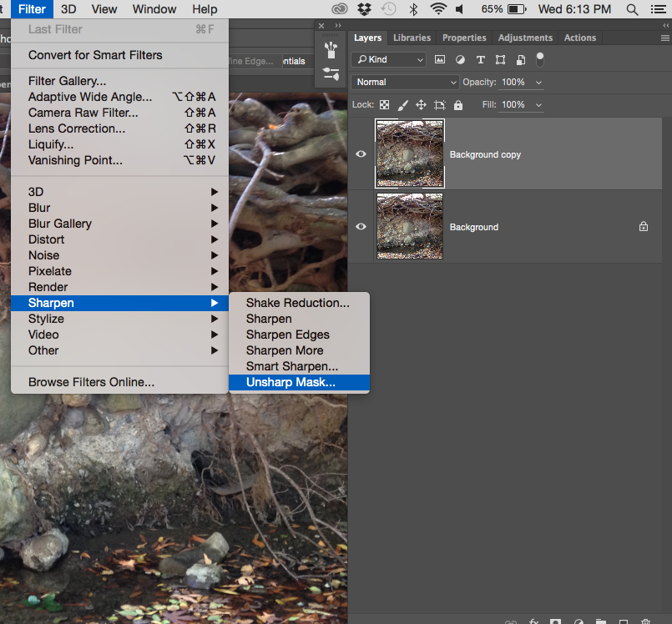672x624 pixels.
Task: Click the Background copy layer name
Action: 485,154
